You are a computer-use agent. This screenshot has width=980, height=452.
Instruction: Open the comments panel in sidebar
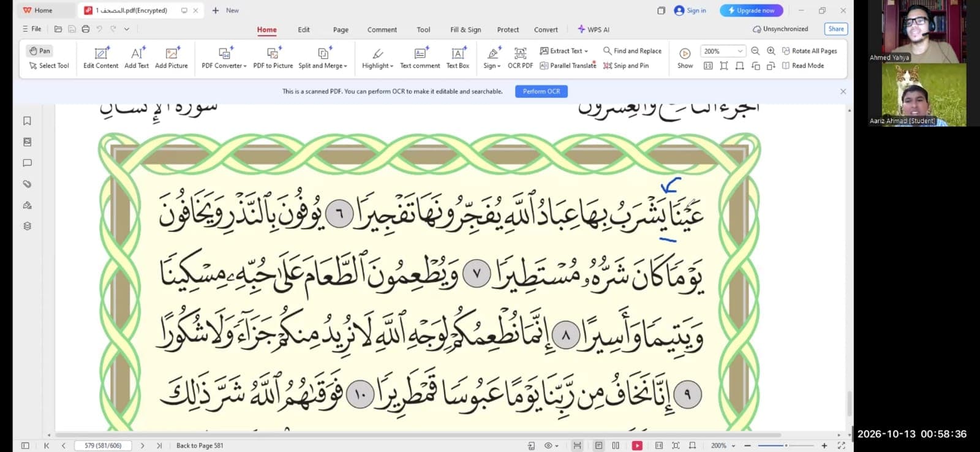point(27,163)
